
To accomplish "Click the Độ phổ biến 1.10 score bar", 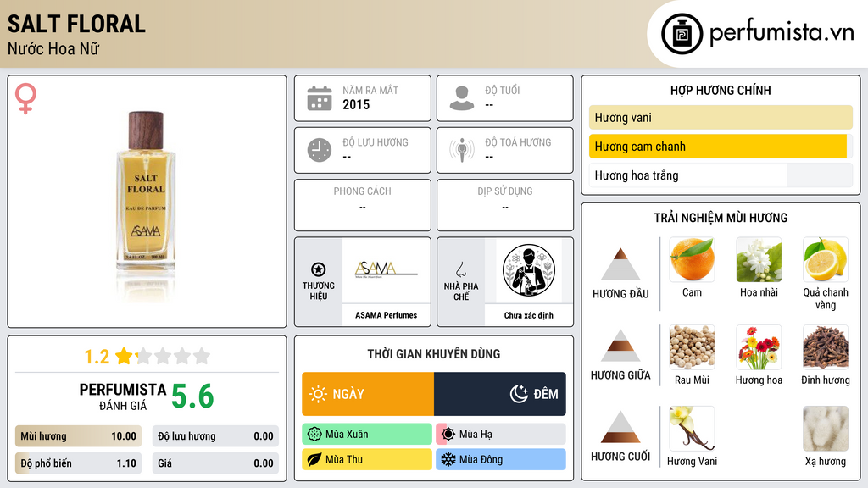I will 78,463.
